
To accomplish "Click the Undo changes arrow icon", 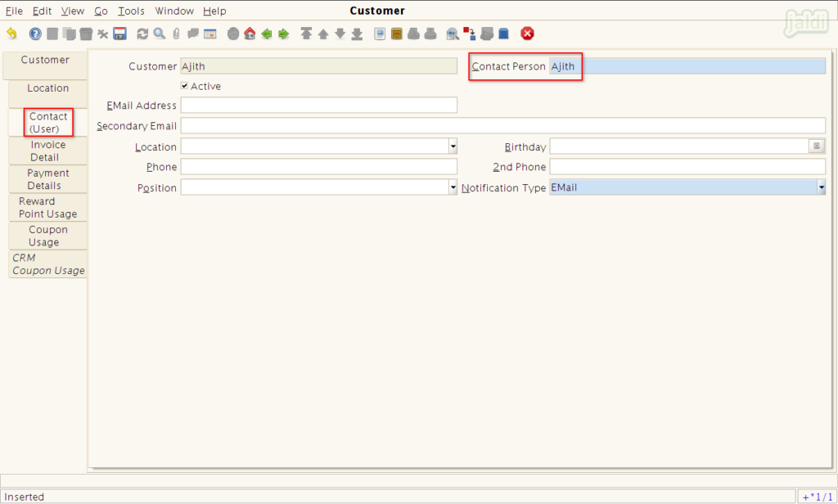I will pos(11,34).
